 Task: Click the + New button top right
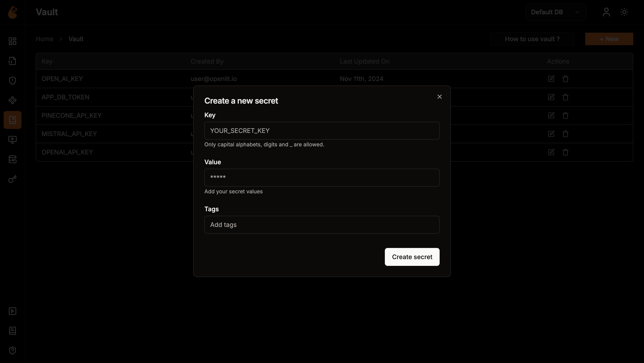pyautogui.click(x=609, y=39)
